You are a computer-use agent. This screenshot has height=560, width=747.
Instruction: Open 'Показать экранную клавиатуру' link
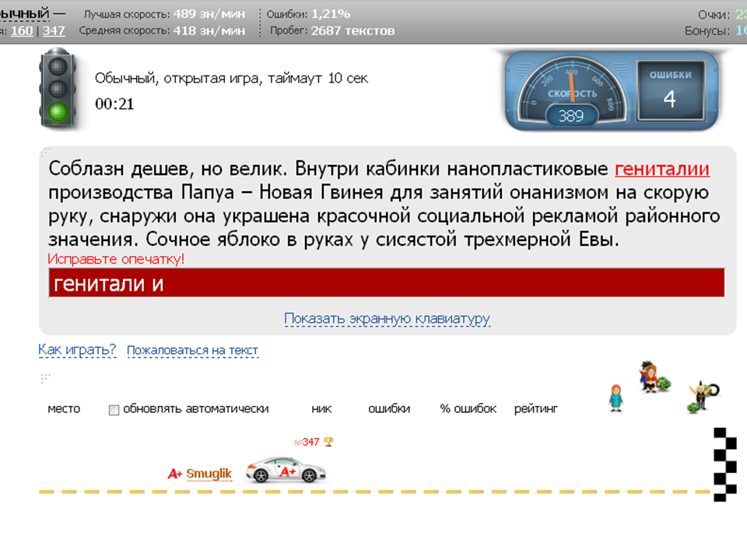coord(387,318)
